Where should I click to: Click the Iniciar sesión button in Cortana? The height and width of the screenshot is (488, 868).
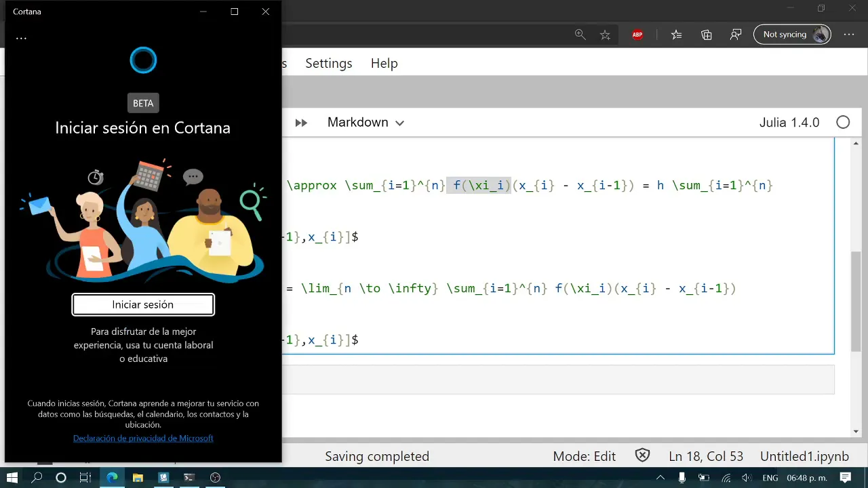pos(143,305)
